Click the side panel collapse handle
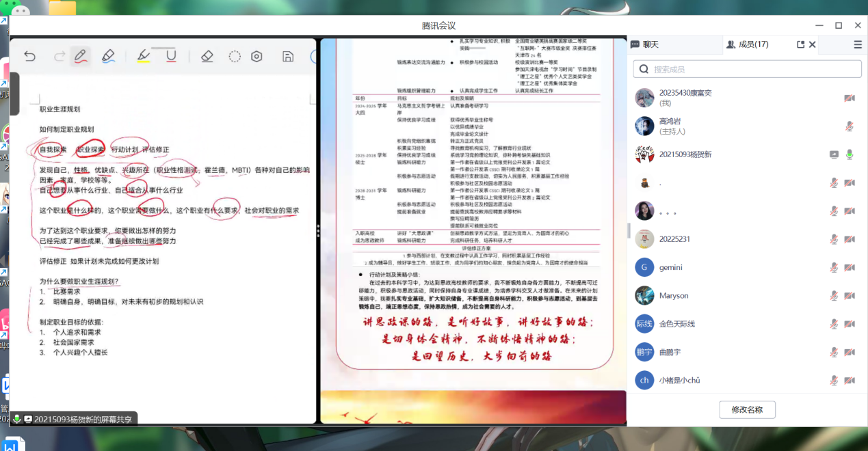Image resolution: width=868 pixels, height=451 pixels. click(629, 230)
